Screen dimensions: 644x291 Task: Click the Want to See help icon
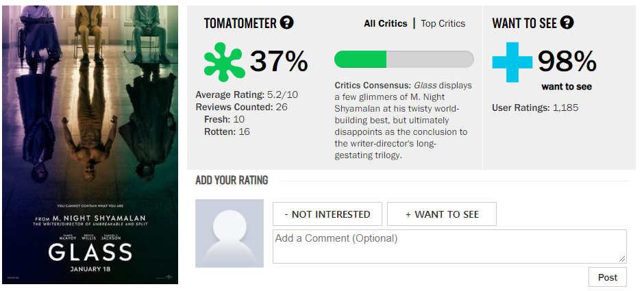567,23
